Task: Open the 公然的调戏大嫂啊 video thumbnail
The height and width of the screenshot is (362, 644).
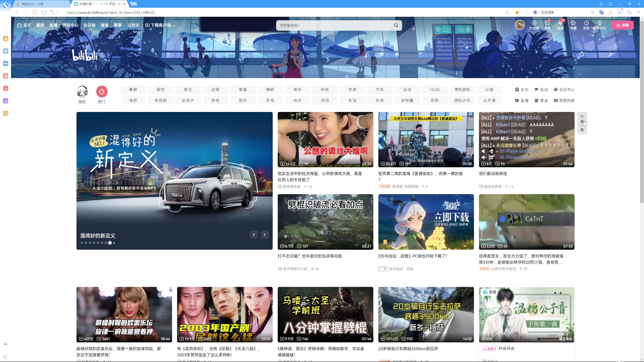Action: (325, 139)
